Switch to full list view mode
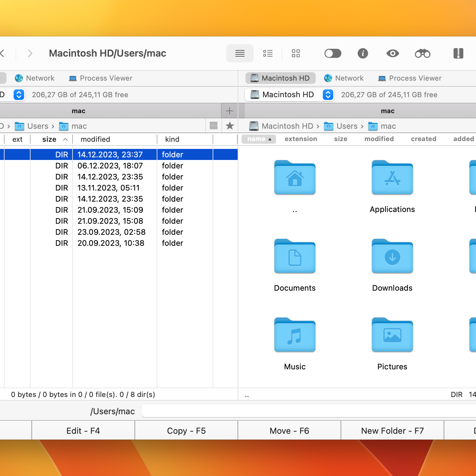This screenshot has height=476, width=476. (240, 53)
